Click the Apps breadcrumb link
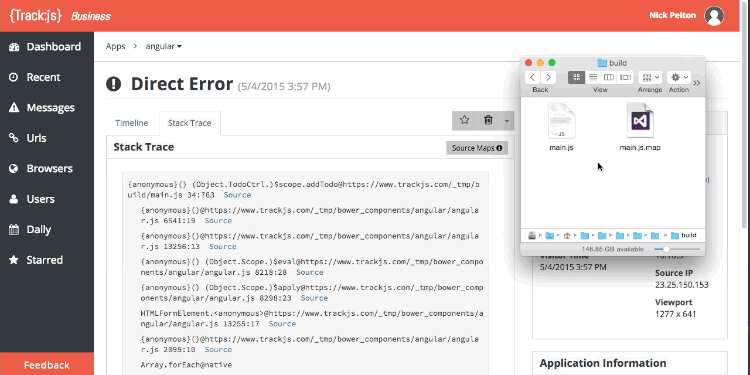The image size is (750, 375). (115, 46)
